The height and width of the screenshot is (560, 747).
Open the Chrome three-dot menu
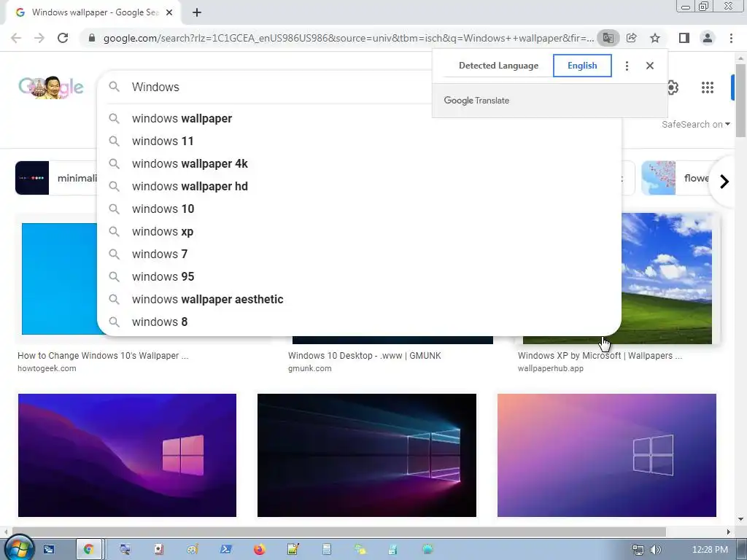[x=731, y=38]
